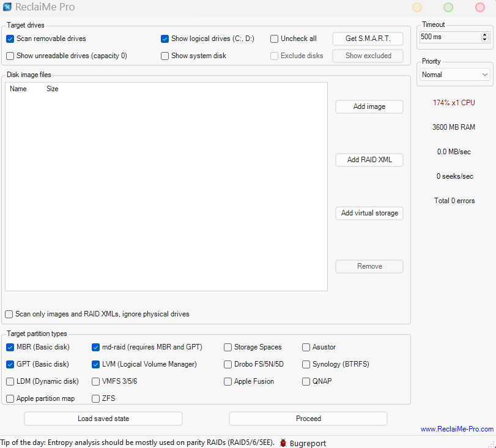The height and width of the screenshot is (448, 496).
Task: Click the '0 seeks/sec' readout
Action: coord(455,176)
